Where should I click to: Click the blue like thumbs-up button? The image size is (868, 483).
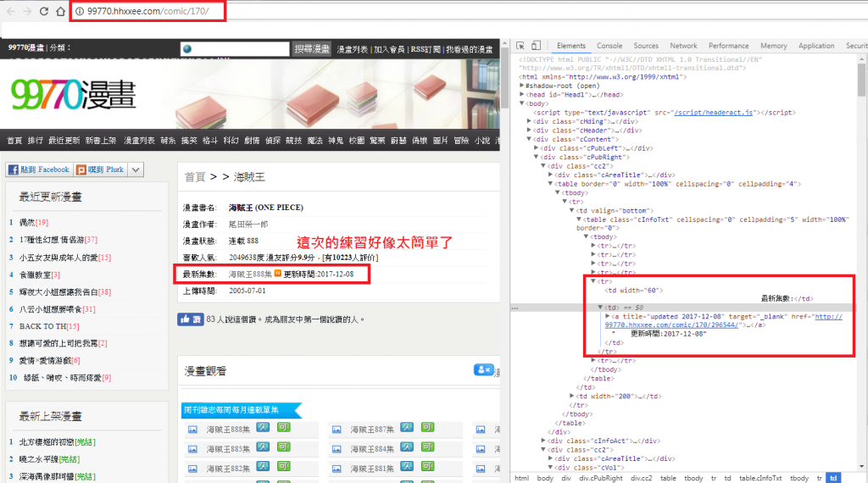(x=191, y=319)
